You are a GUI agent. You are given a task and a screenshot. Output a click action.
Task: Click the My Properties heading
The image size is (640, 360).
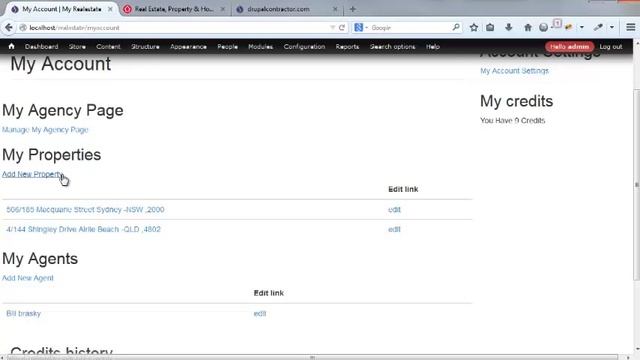[51, 155]
